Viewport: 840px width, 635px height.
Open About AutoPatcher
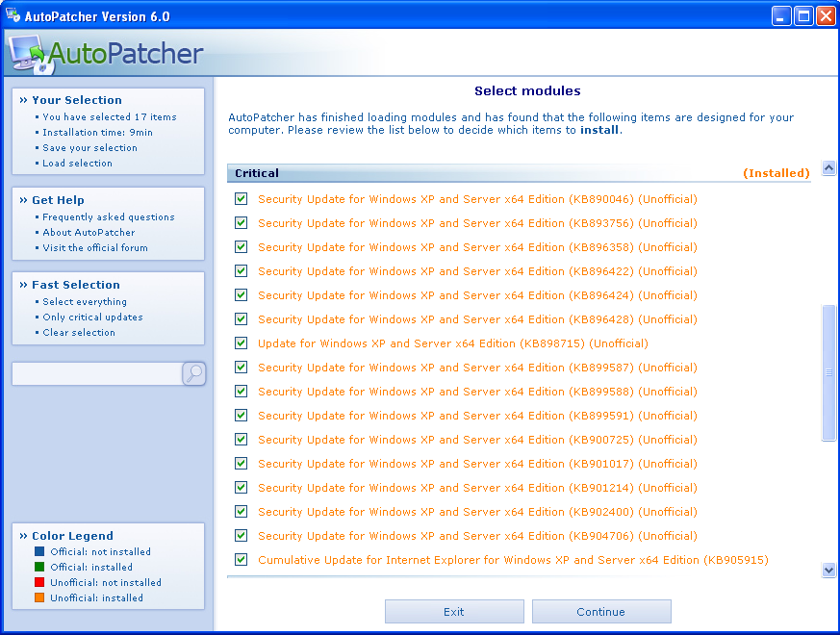click(x=89, y=232)
